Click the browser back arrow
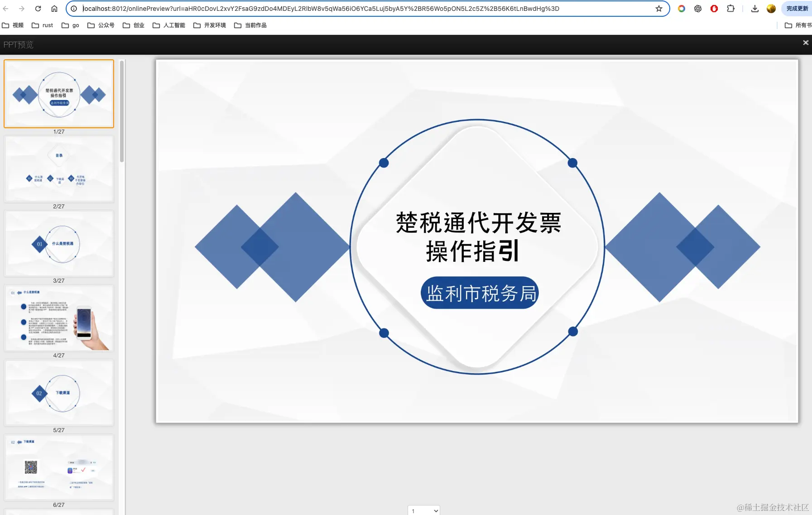 (6, 9)
